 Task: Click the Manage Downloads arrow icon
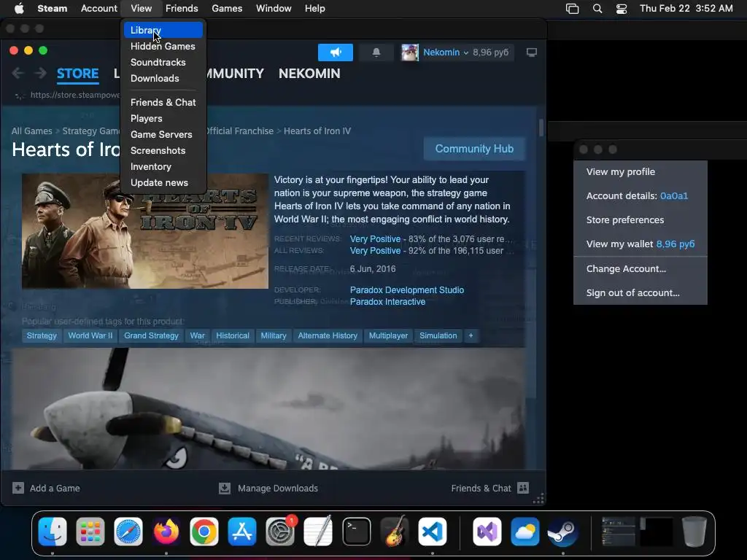coord(225,488)
